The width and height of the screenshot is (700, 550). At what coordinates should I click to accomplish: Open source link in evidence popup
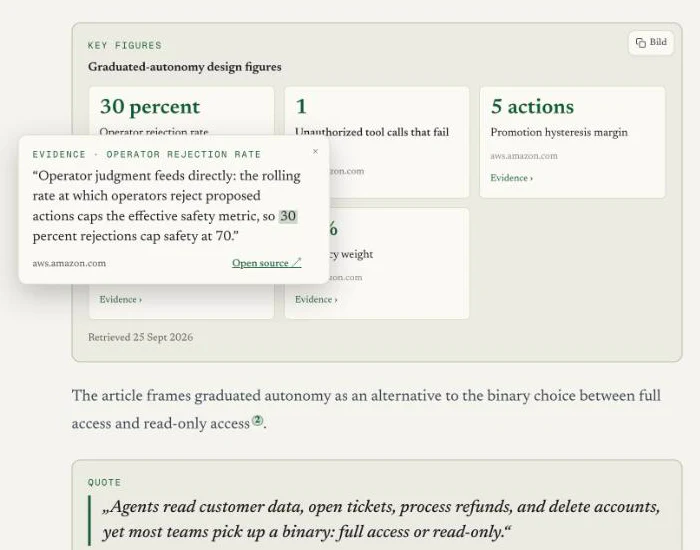[267, 263]
